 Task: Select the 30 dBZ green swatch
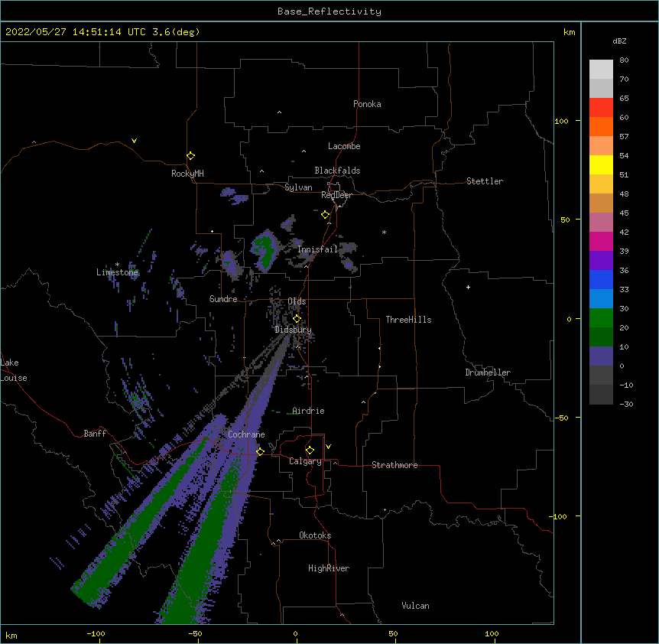pyautogui.click(x=601, y=318)
